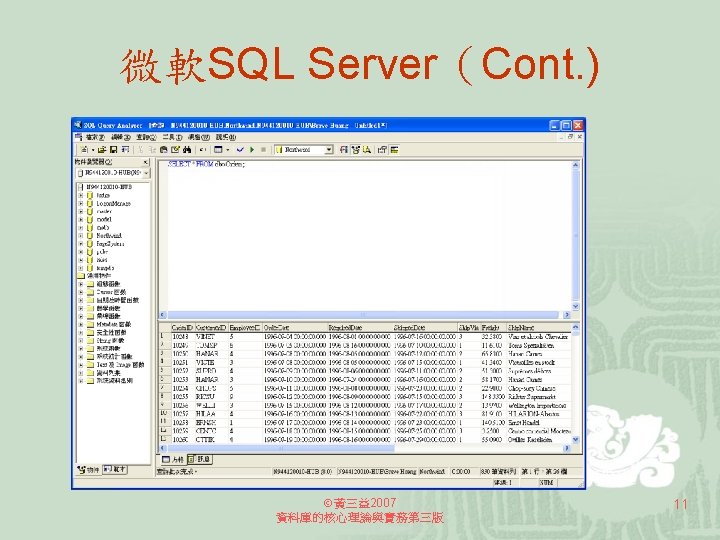The width and height of the screenshot is (720, 540).
Task: Expand the pubs database node
Action: [81, 252]
